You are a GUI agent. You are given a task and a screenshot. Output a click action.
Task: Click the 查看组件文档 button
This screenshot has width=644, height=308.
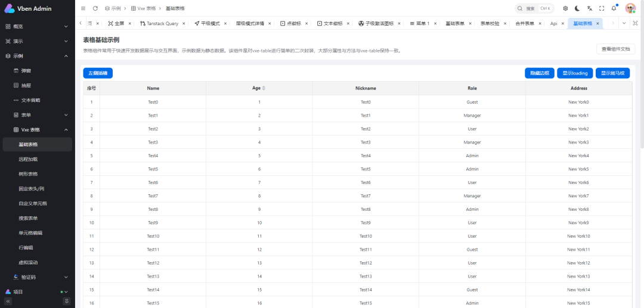tap(615, 49)
